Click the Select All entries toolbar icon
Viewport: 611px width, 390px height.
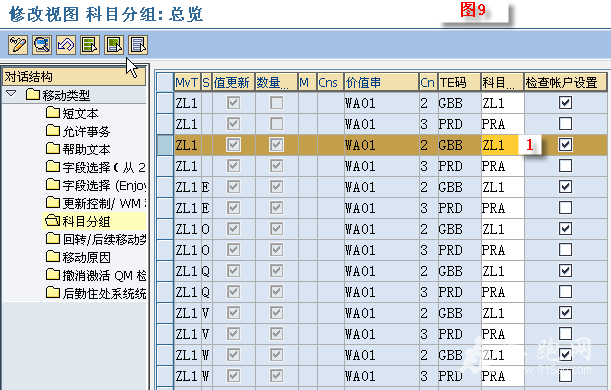(90, 45)
